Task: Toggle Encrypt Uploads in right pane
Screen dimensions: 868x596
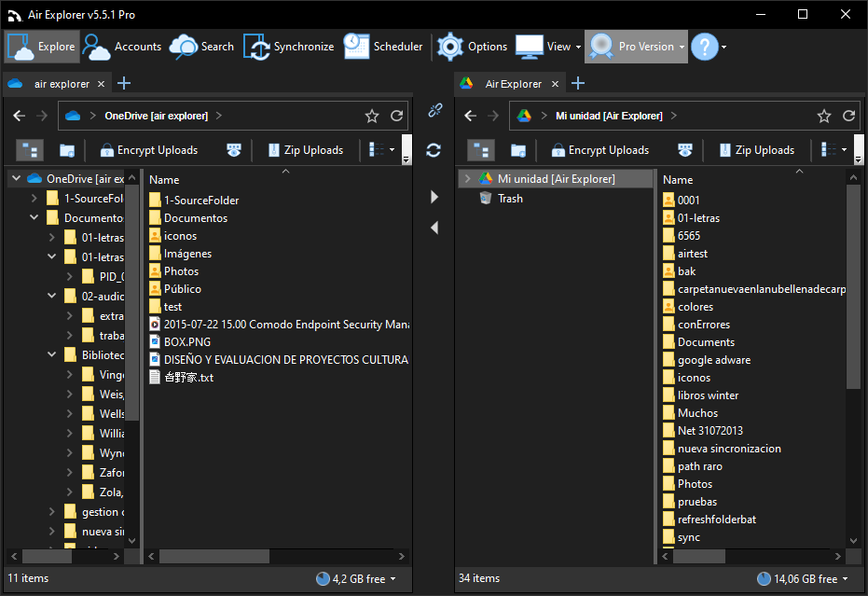Action: (x=600, y=150)
